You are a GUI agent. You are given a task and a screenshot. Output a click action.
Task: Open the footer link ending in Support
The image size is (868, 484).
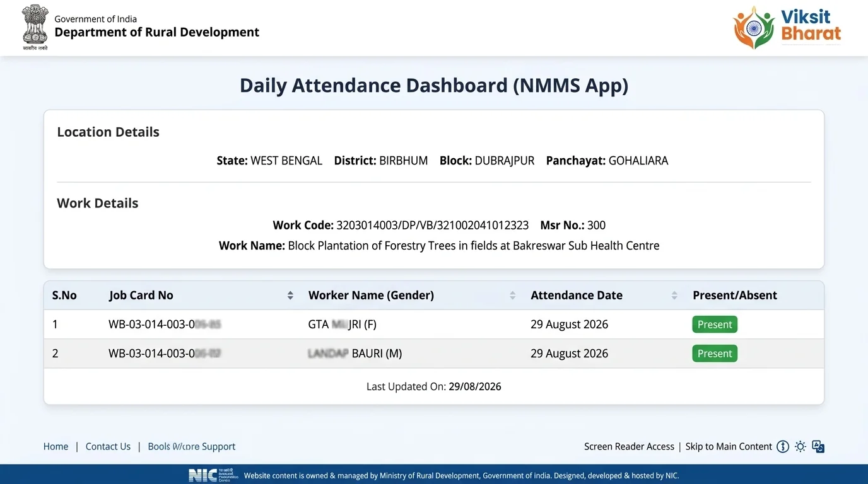coord(192,447)
